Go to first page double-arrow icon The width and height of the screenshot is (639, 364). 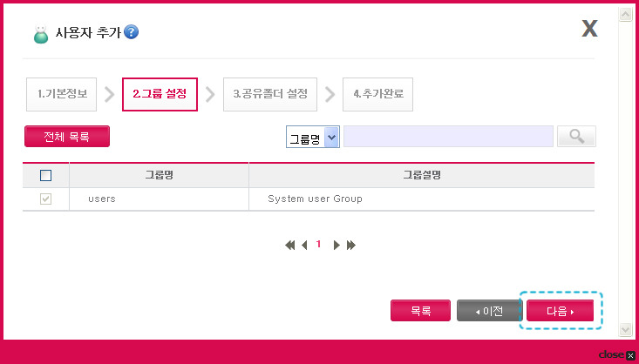pyautogui.click(x=289, y=245)
